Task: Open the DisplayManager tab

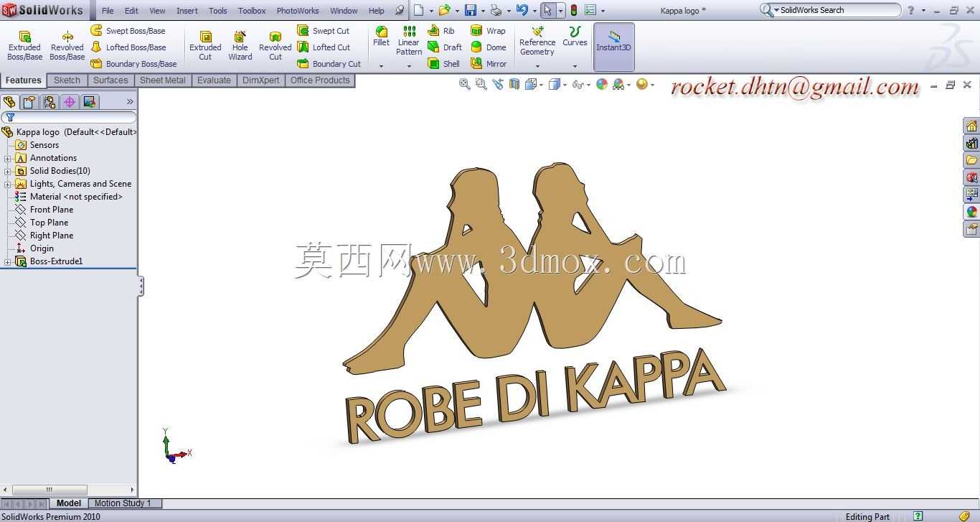Action: pos(90,102)
